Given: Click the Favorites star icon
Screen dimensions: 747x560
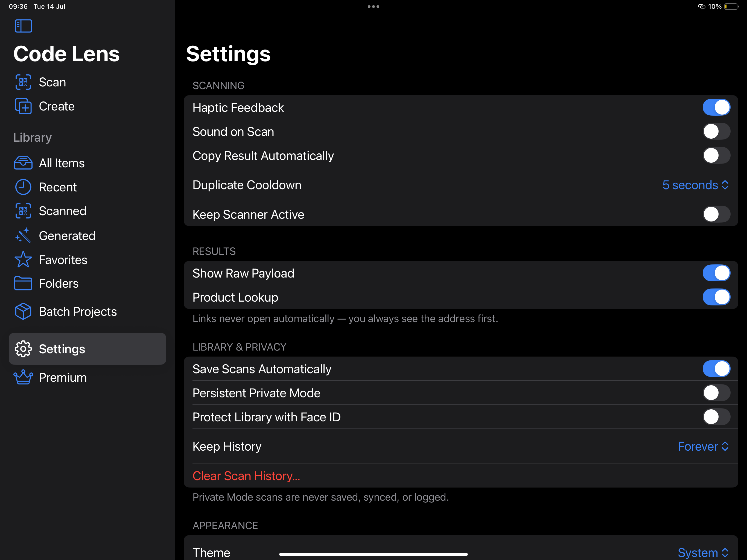Looking at the screenshot, I should (23, 259).
